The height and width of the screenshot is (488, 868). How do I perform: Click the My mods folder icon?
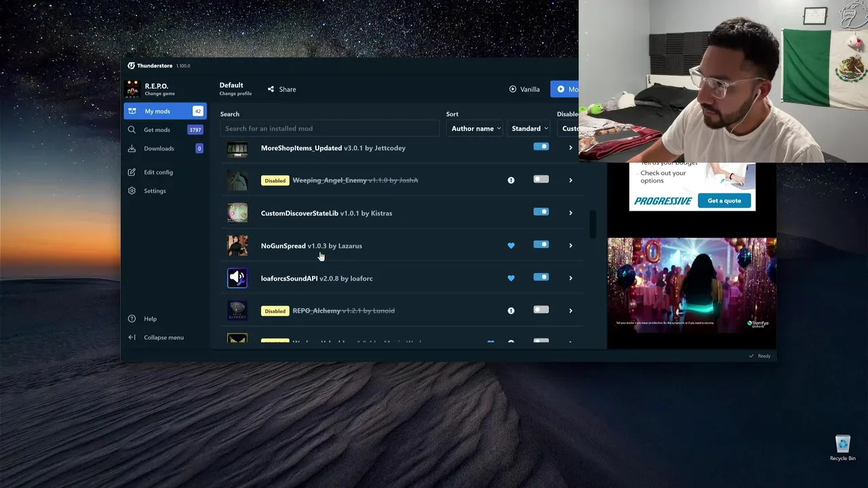(x=132, y=111)
